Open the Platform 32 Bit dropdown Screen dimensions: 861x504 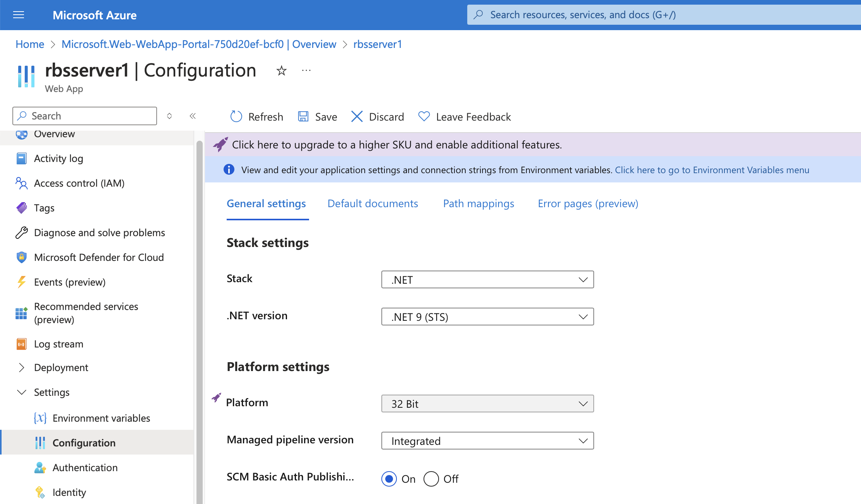click(x=487, y=404)
